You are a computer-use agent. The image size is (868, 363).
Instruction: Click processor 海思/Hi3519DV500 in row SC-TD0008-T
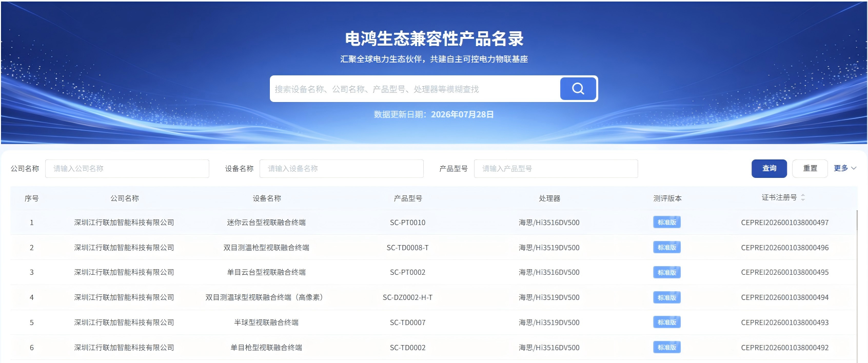(x=549, y=248)
